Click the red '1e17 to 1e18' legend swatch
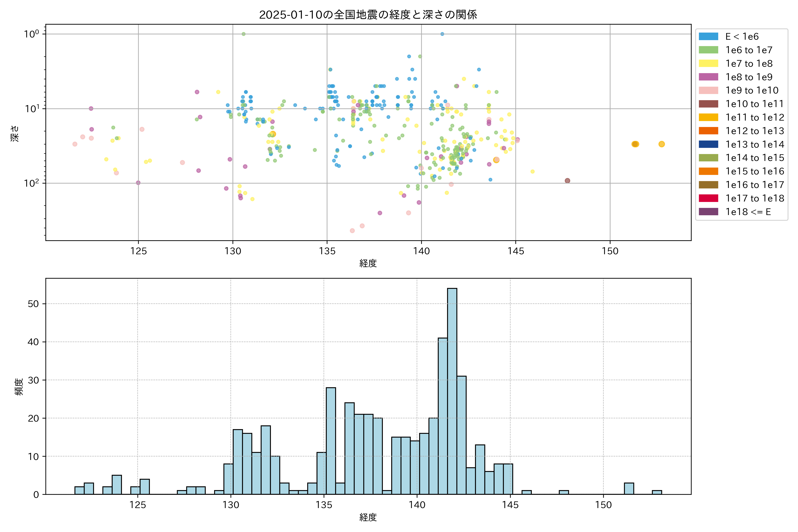Screen dimensions: 798x532 coord(708,198)
